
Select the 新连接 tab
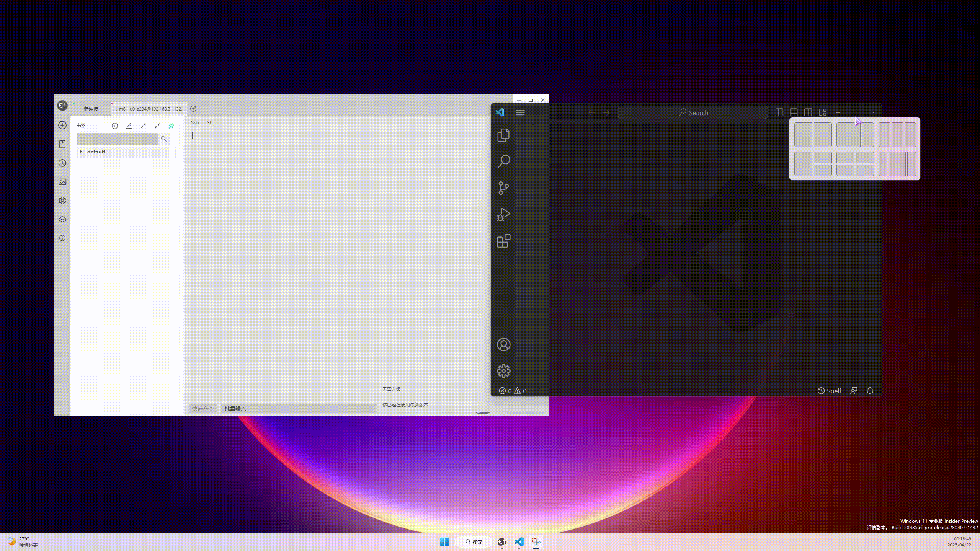(x=91, y=109)
